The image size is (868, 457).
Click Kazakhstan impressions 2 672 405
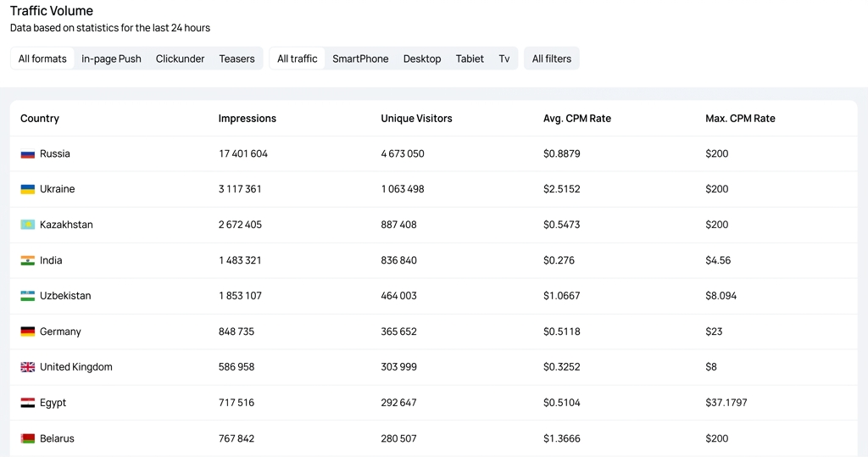pyautogui.click(x=240, y=225)
